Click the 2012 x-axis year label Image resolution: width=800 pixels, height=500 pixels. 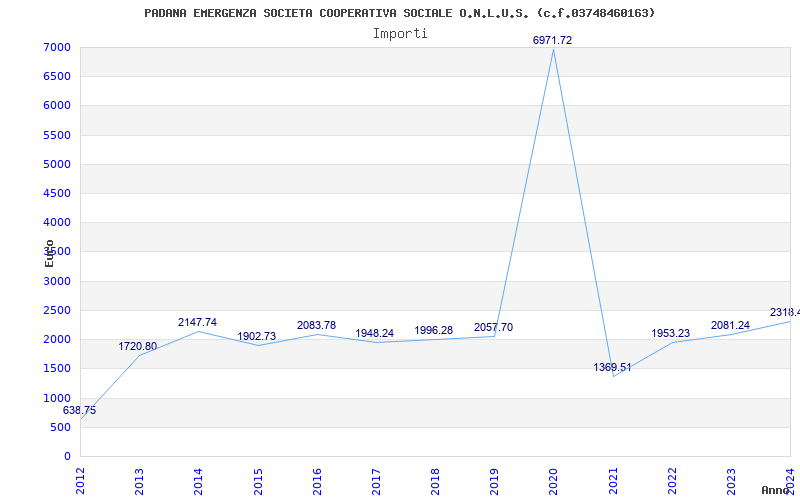[x=80, y=481]
